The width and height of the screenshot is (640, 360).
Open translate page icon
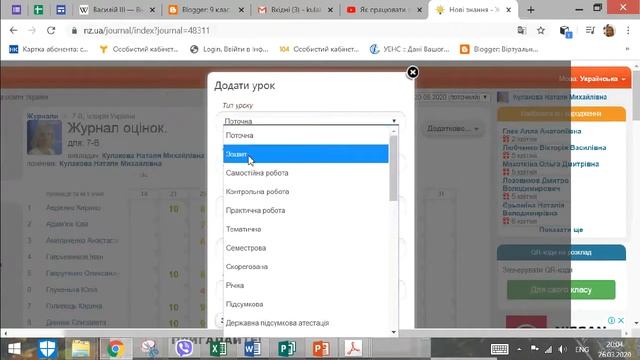point(521,30)
